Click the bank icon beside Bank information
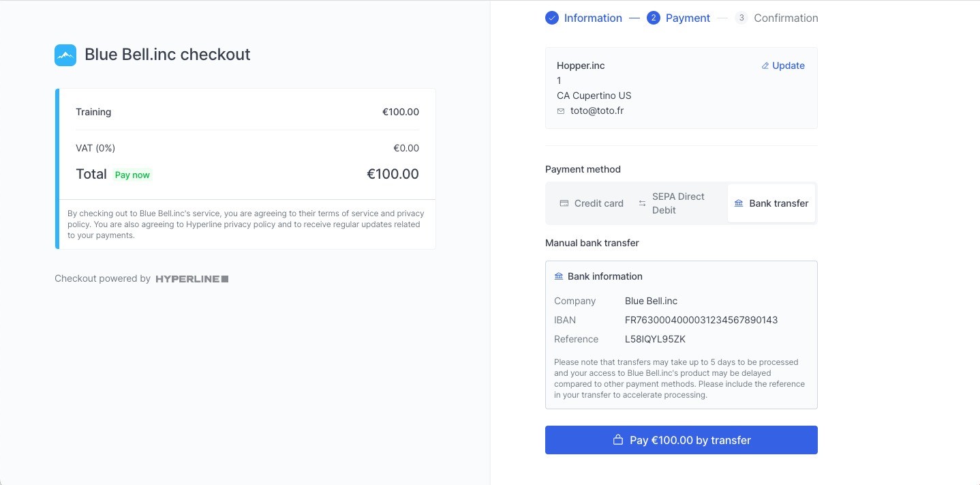This screenshot has height=485, width=980. [559, 276]
